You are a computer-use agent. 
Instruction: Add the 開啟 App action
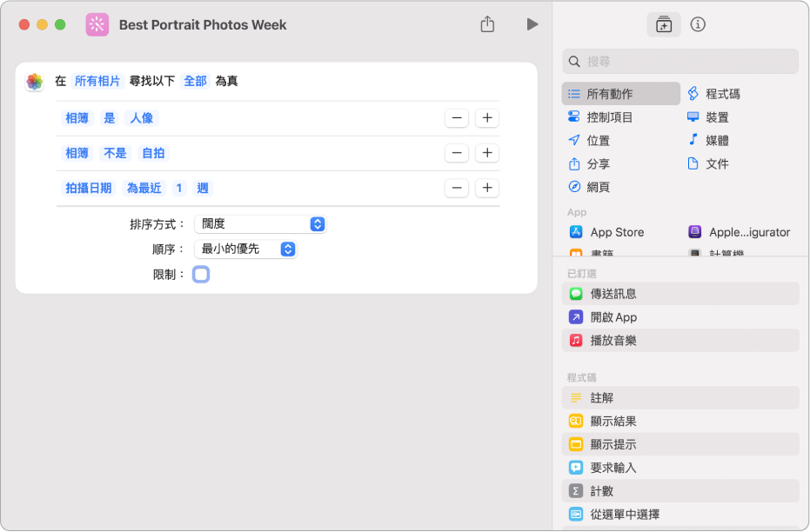pyautogui.click(x=680, y=317)
